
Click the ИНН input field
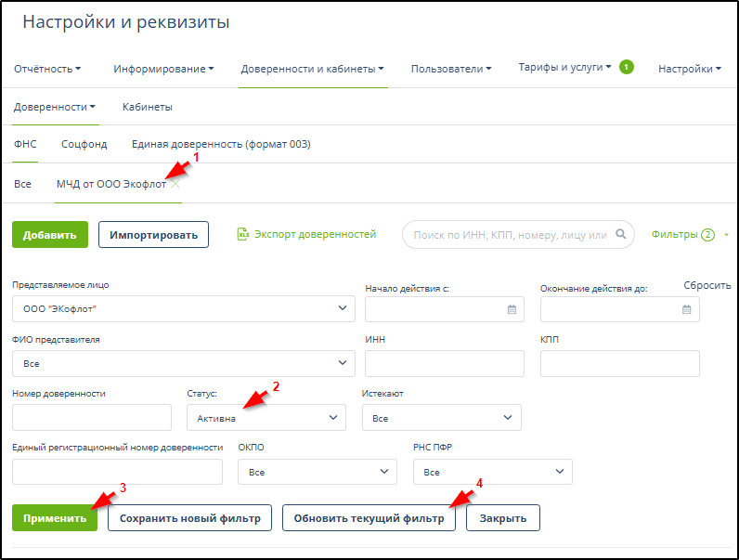point(445,364)
